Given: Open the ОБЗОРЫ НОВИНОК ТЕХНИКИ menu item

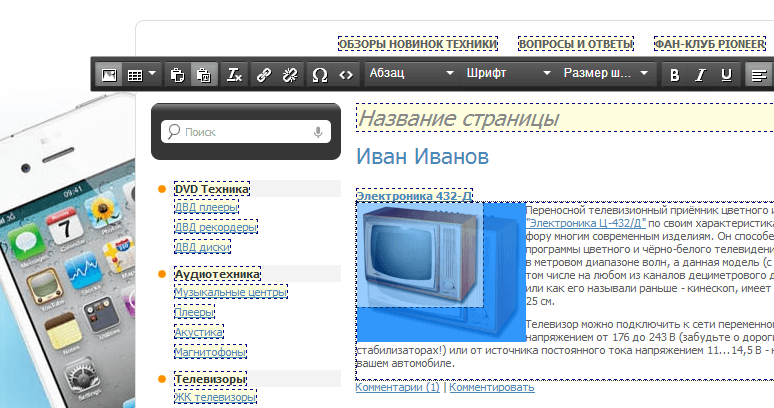Looking at the screenshot, I should pyautogui.click(x=417, y=44).
